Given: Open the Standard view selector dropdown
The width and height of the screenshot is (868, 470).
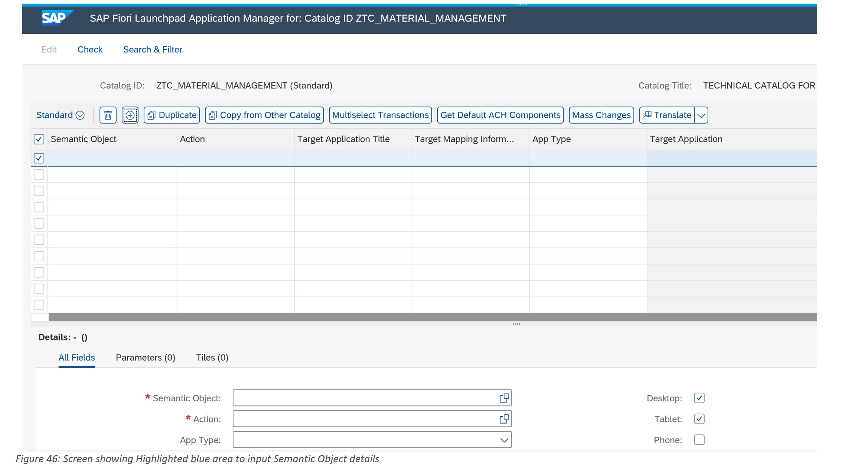Looking at the screenshot, I should (x=79, y=115).
